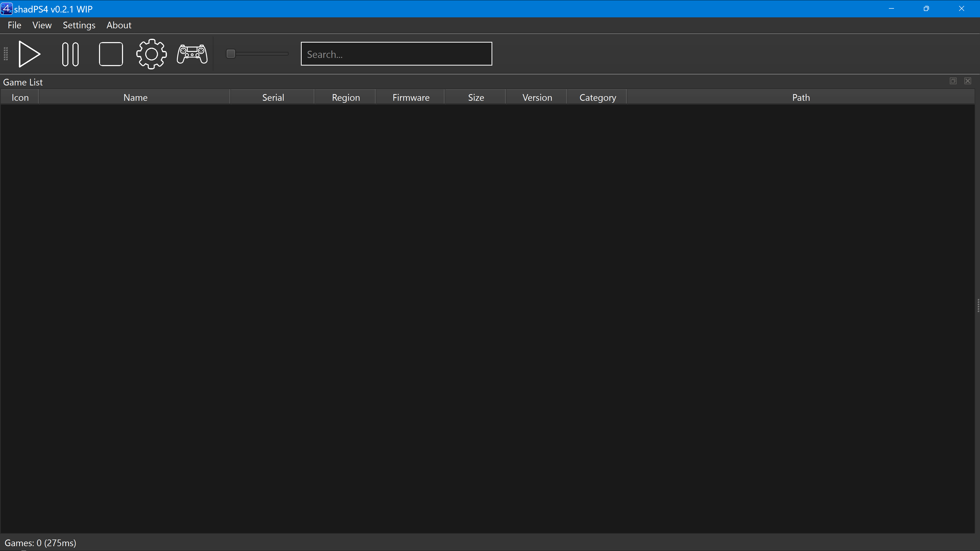The width and height of the screenshot is (980, 551).
Task: Sort game list by Size column
Action: click(475, 97)
